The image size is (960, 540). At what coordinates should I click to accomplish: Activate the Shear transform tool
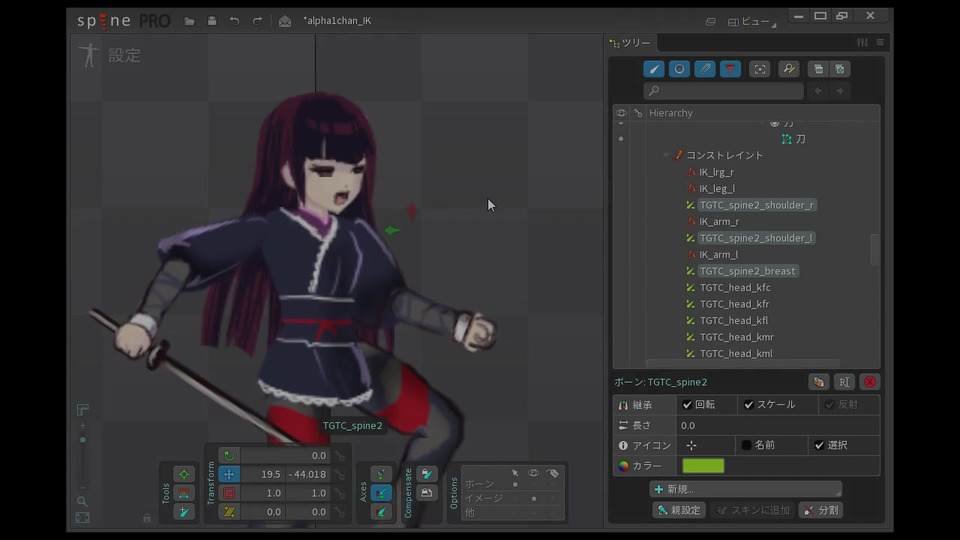(x=229, y=512)
